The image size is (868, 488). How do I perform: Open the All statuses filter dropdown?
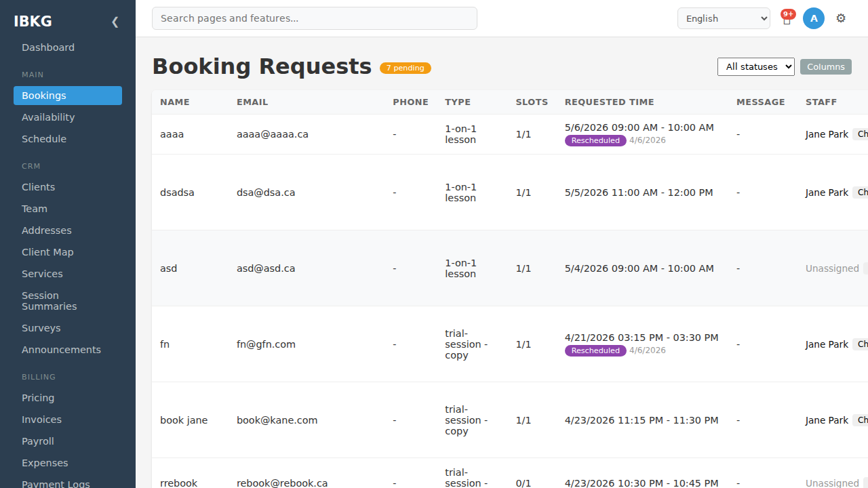756,66
